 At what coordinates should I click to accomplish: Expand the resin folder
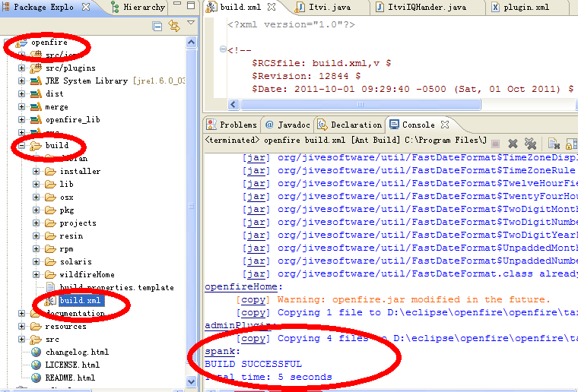[x=36, y=236]
